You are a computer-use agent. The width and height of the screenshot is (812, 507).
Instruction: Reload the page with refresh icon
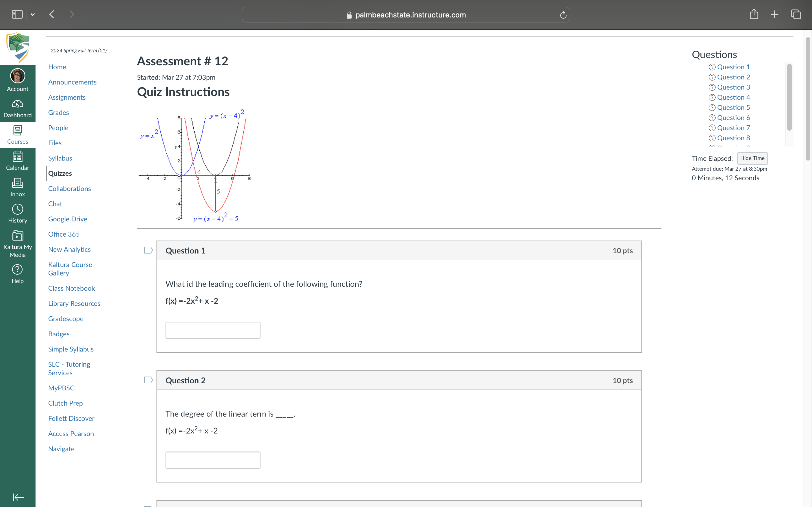point(563,15)
